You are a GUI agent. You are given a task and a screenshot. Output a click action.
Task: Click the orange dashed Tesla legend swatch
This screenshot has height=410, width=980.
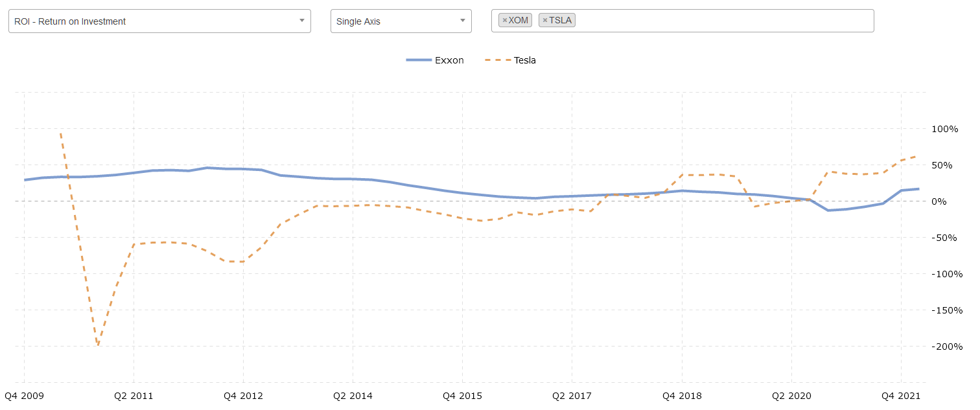coord(497,60)
